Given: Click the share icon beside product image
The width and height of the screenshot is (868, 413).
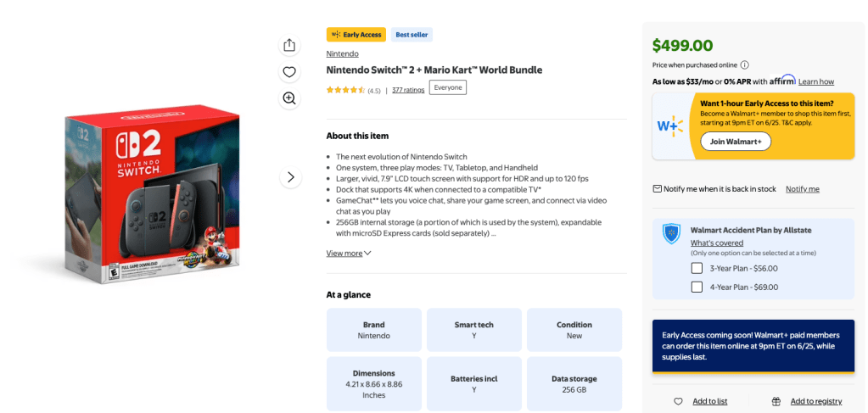Looking at the screenshot, I should pos(289,45).
